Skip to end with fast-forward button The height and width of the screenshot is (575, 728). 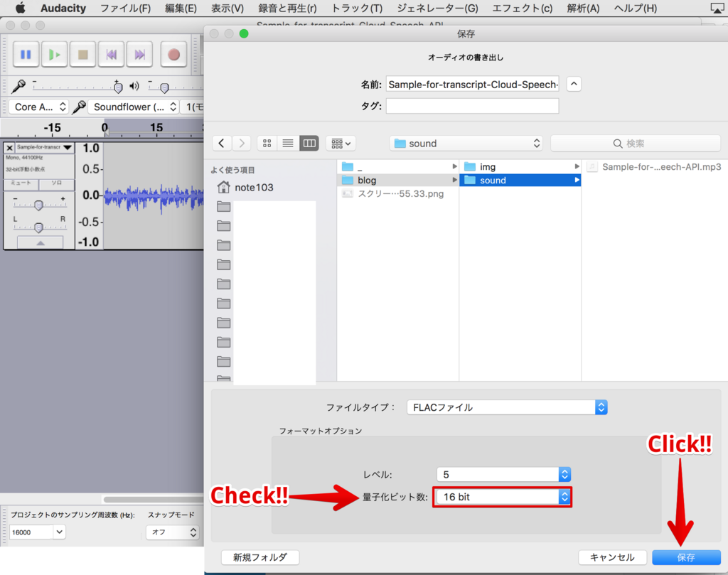140,55
